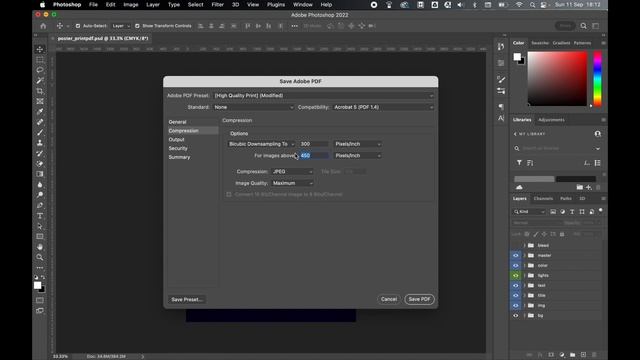Open the Apple menu
Screen dimensions: 640x360
(42, 4)
